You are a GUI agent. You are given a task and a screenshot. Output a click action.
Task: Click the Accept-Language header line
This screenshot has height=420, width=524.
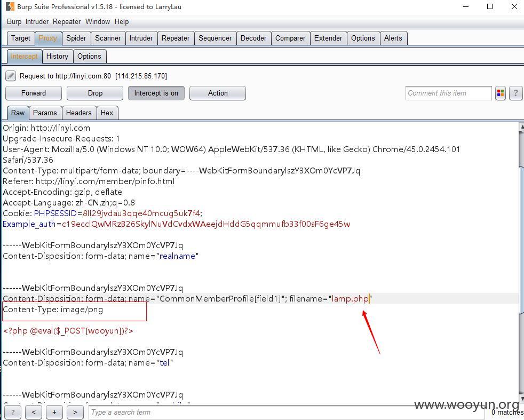(x=69, y=202)
